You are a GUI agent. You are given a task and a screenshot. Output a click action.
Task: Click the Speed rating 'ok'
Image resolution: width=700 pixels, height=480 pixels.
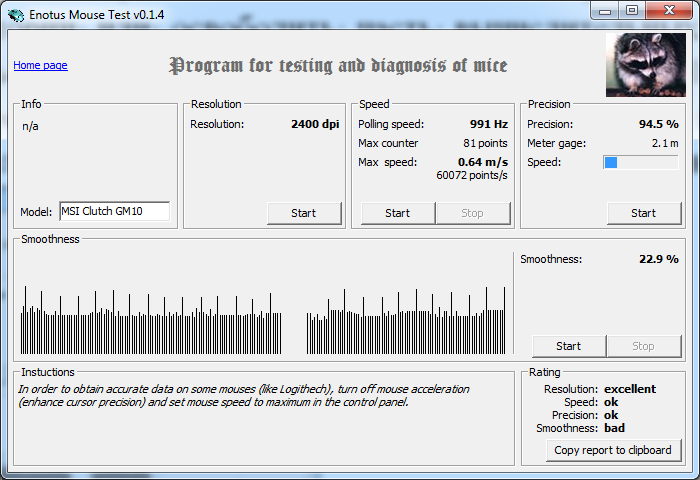(x=611, y=402)
